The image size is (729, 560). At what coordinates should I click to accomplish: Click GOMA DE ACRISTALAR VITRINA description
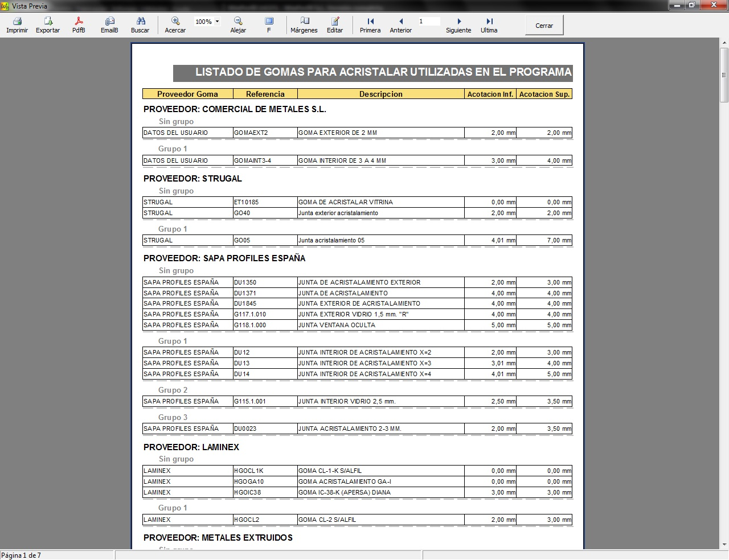346,202
